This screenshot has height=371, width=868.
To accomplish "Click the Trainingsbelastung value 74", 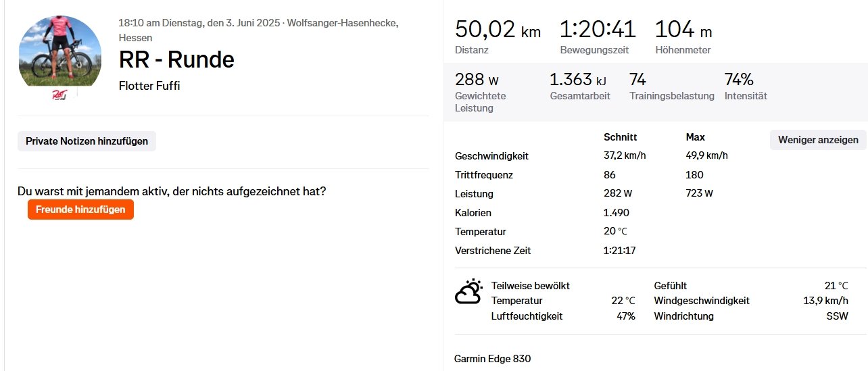I will click(637, 80).
